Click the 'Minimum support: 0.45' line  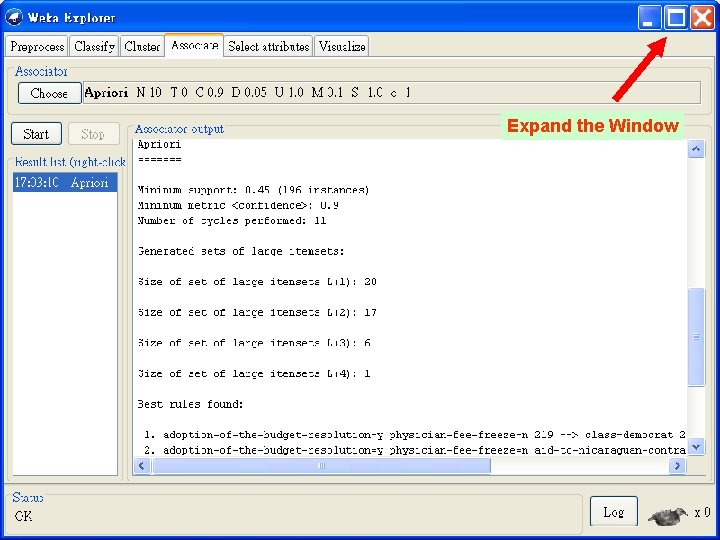tap(253, 190)
